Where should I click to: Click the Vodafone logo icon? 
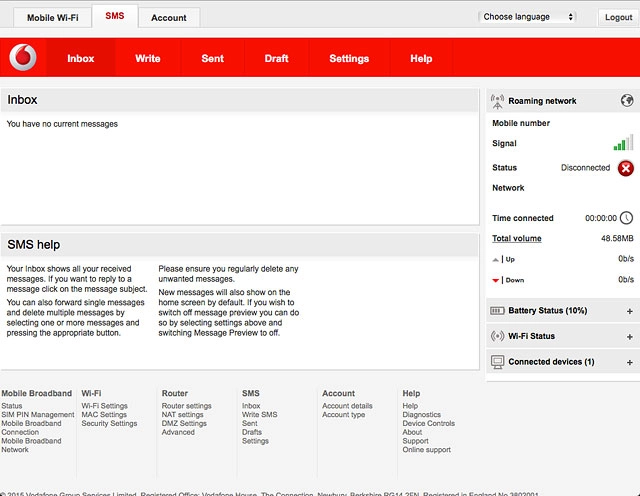click(x=23, y=58)
